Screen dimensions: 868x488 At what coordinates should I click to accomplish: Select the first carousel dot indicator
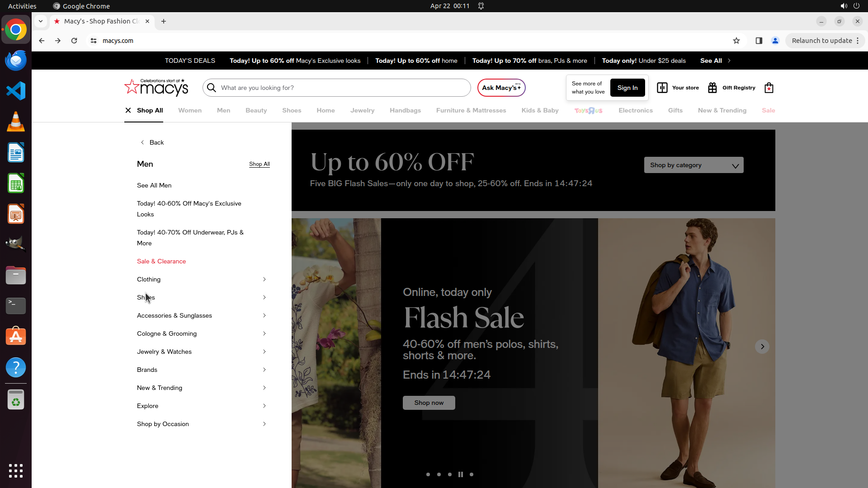[x=428, y=474]
